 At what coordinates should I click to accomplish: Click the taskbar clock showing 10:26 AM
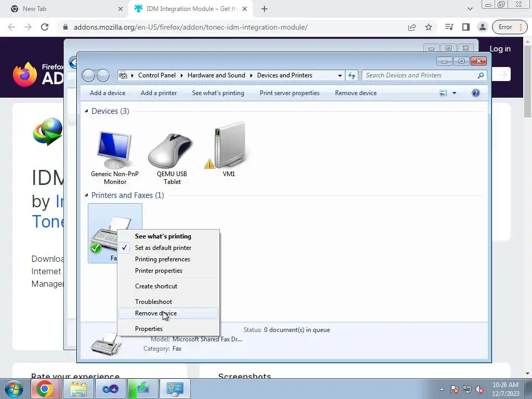[x=505, y=389]
